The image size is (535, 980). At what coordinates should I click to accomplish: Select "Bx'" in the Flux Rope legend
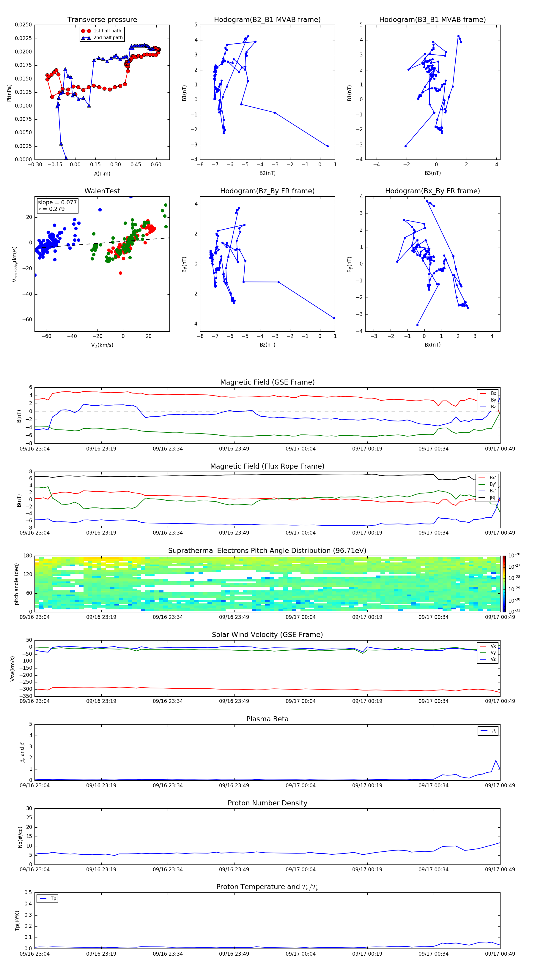[487, 478]
